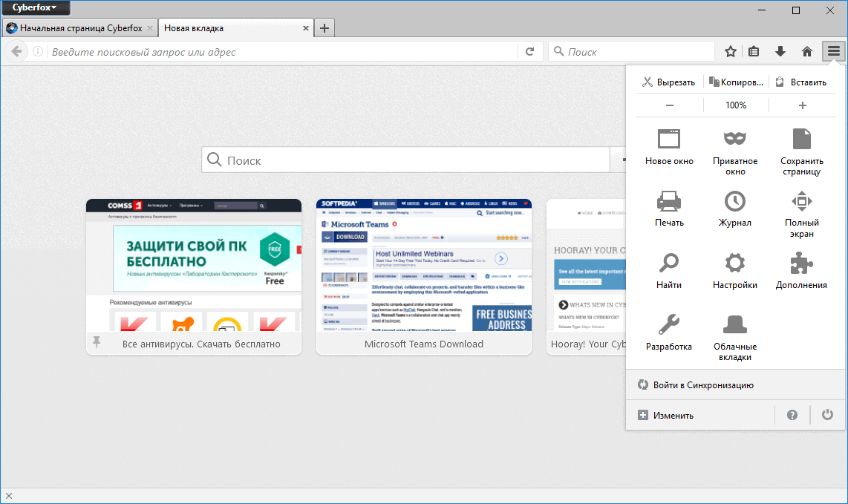This screenshot has height=504, width=848.
Task: Open Новое окно from the menu
Action: pyautogui.click(x=669, y=148)
